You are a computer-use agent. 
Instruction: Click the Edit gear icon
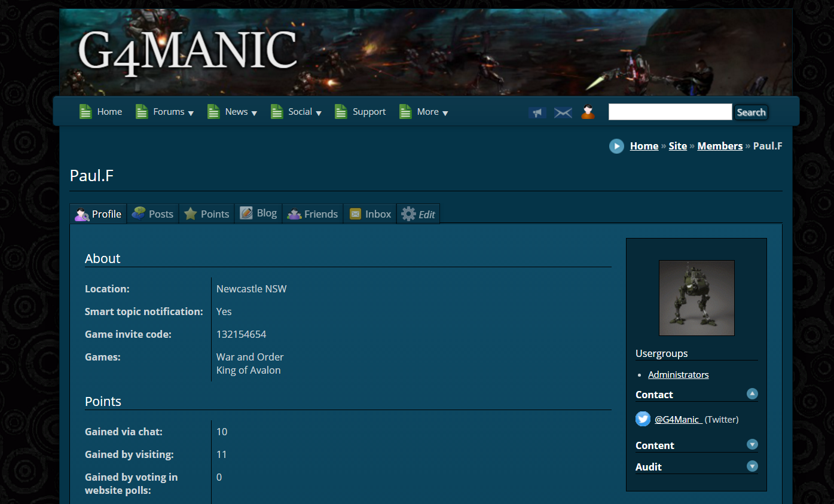coord(408,214)
